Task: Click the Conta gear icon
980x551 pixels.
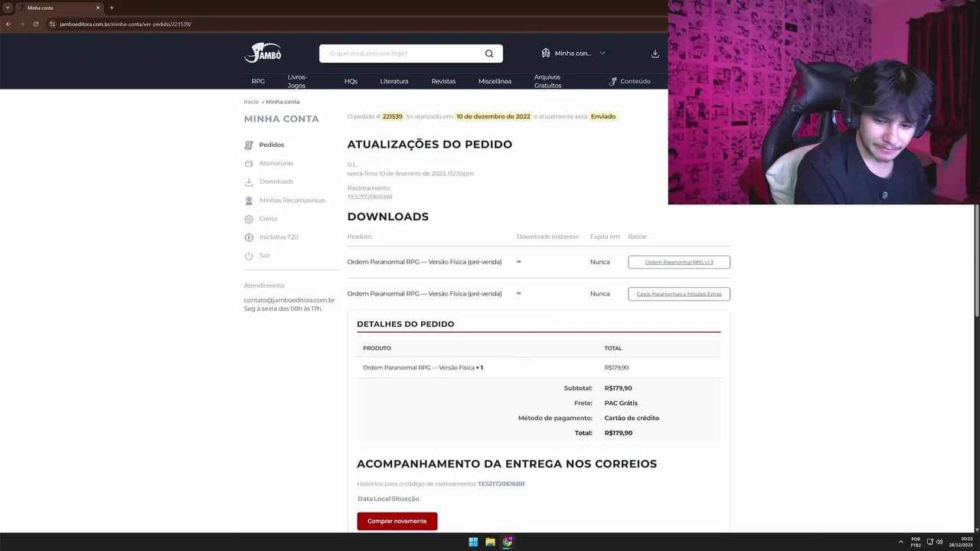Action: 248,219
